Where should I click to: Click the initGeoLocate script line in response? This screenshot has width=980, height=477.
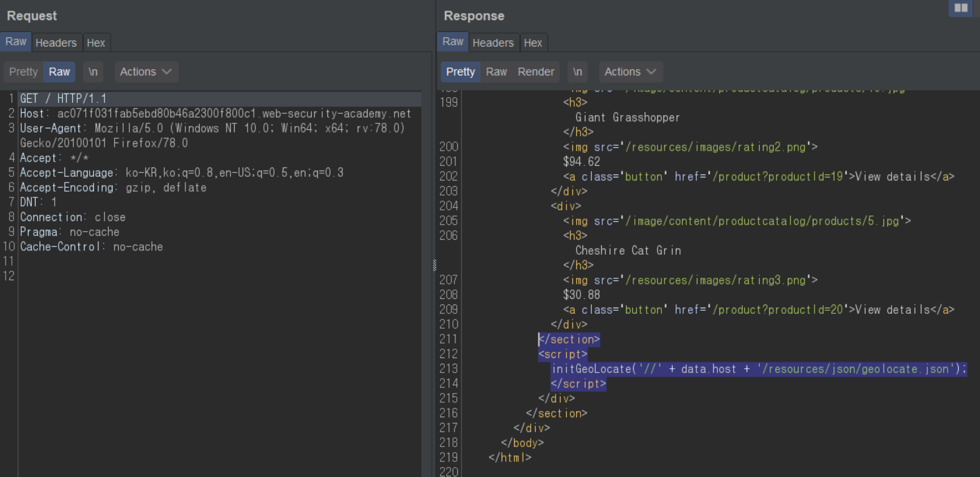(x=758, y=369)
